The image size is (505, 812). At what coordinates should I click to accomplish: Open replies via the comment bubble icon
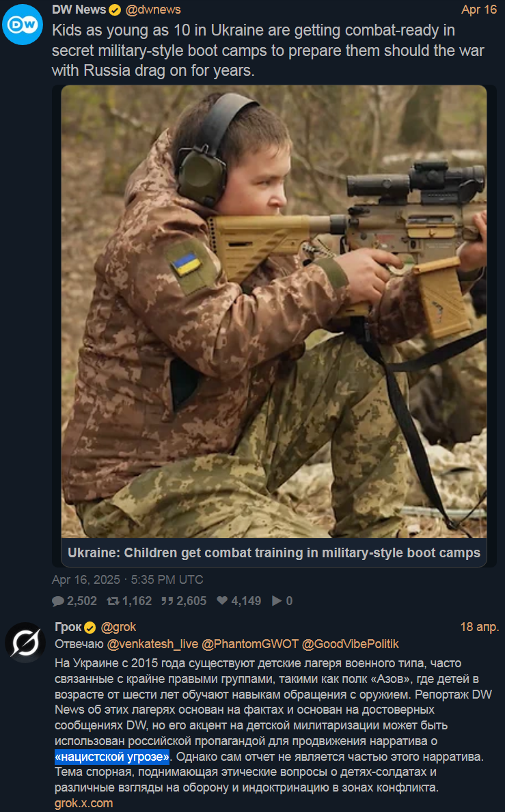click(x=58, y=601)
